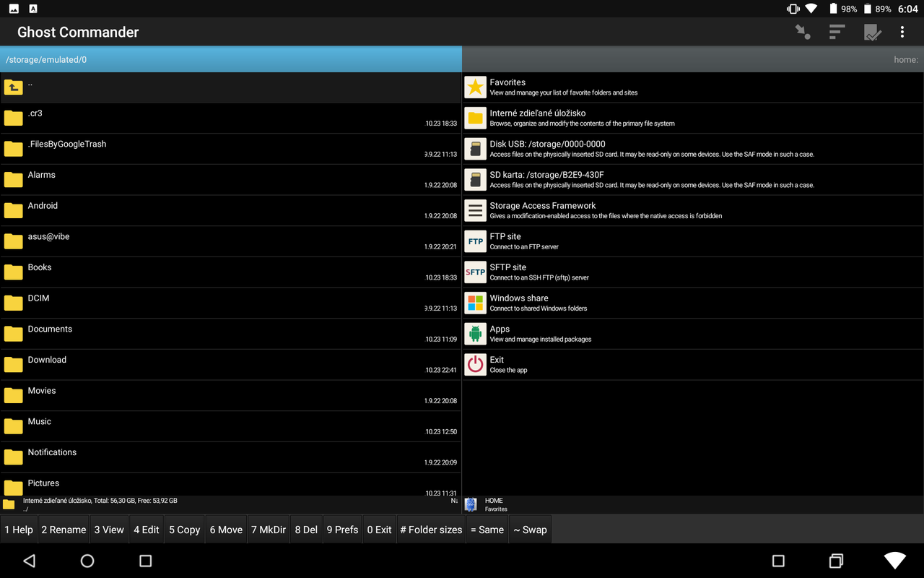This screenshot has height=578, width=924.
Task: Tap the Storage Access Framework icon
Action: pyautogui.click(x=475, y=211)
